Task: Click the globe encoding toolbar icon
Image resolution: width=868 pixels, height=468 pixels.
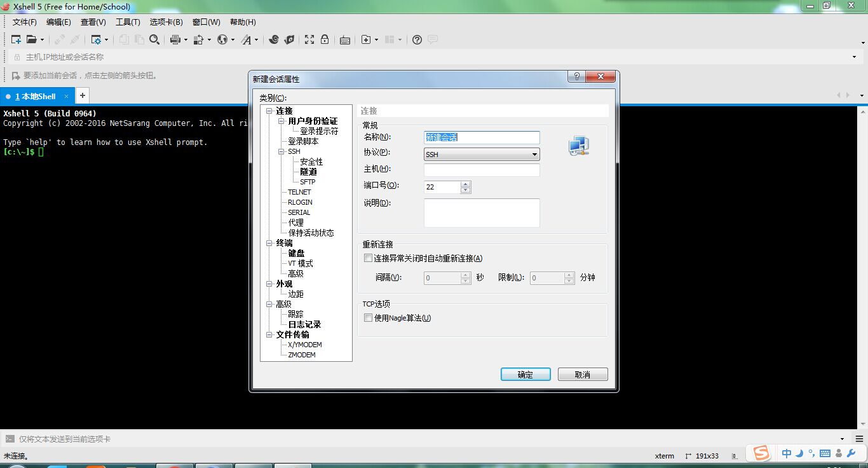Action: click(x=222, y=39)
